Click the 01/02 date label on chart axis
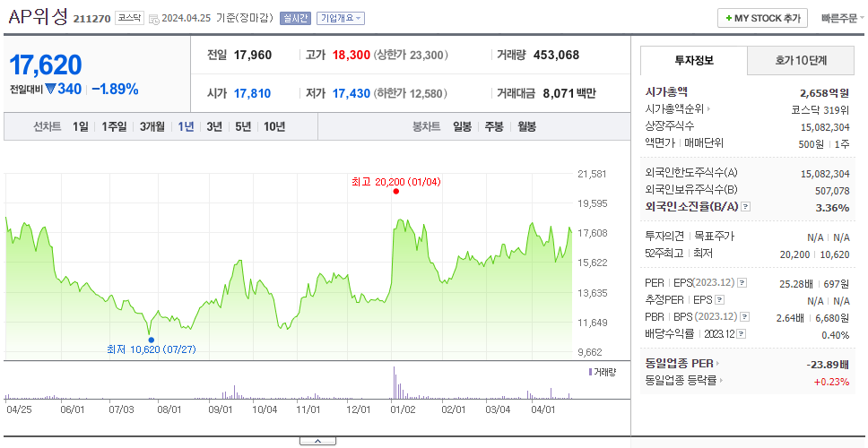The image size is (868, 448). tap(403, 409)
